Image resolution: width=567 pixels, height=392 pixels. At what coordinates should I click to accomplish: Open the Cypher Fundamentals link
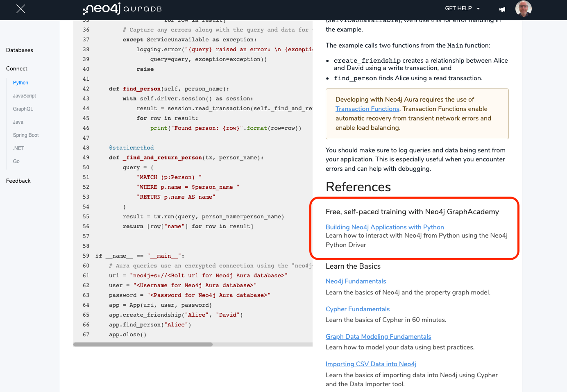coord(358,309)
